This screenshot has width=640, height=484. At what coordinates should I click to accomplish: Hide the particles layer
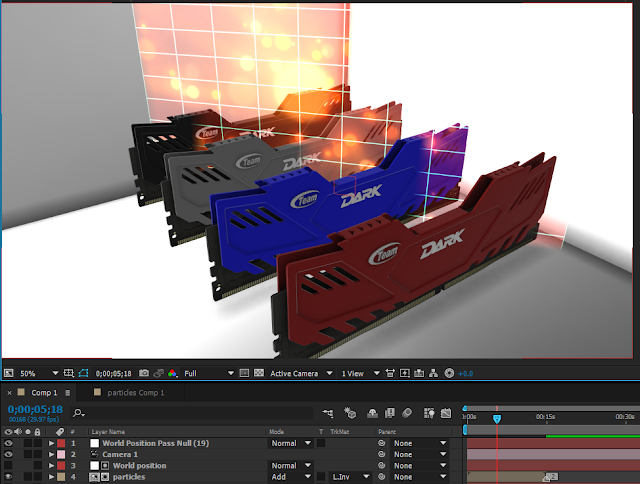coord(8,477)
